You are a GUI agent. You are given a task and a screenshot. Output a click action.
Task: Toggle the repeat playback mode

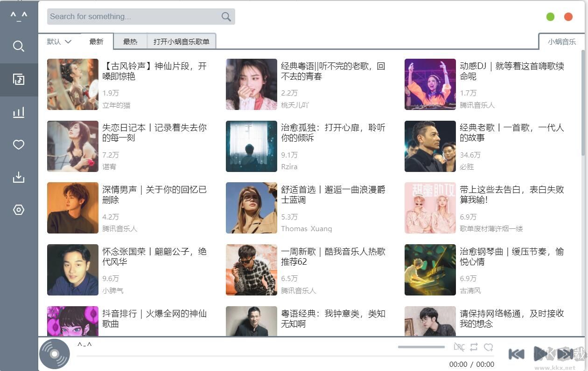(x=474, y=347)
